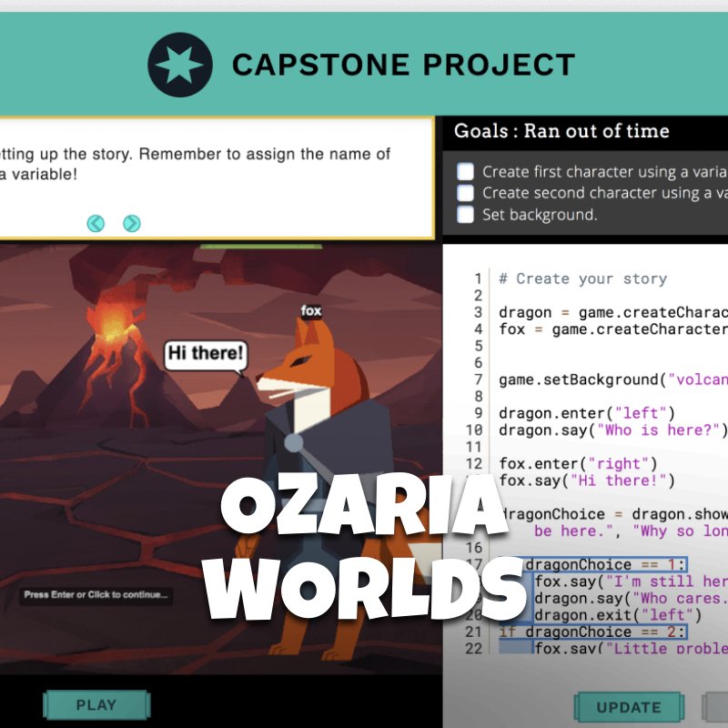Click the 'if dragonChoice == 2:' code line
Image resolution: width=728 pixels, height=728 pixels.
(x=592, y=632)
